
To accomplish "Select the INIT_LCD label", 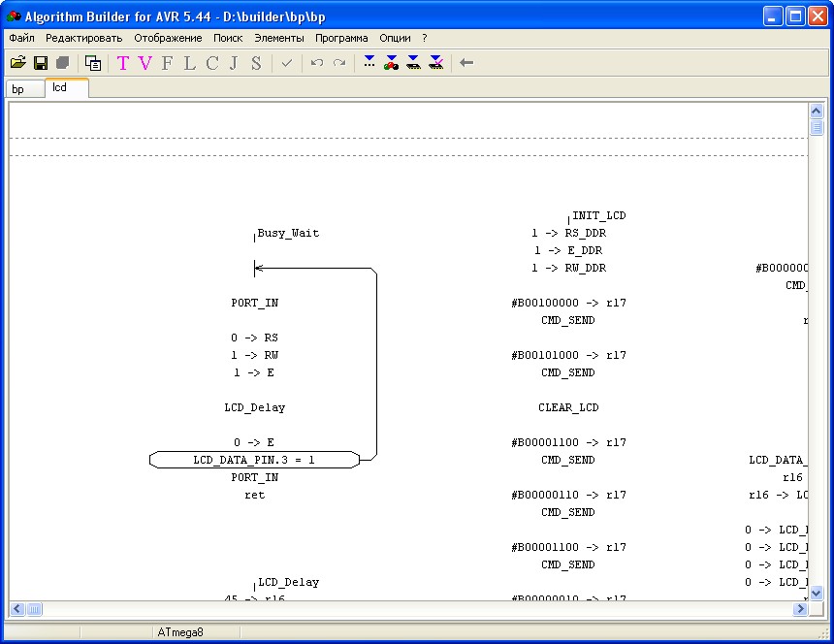I will click(599, 215).
